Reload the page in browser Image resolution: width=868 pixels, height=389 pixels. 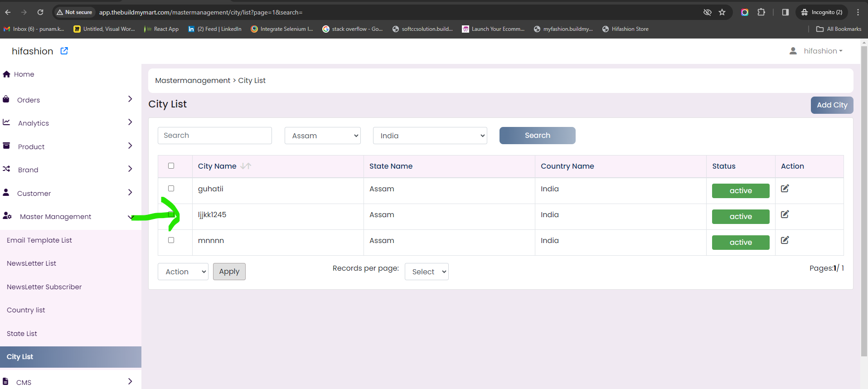tap(40, 12)
